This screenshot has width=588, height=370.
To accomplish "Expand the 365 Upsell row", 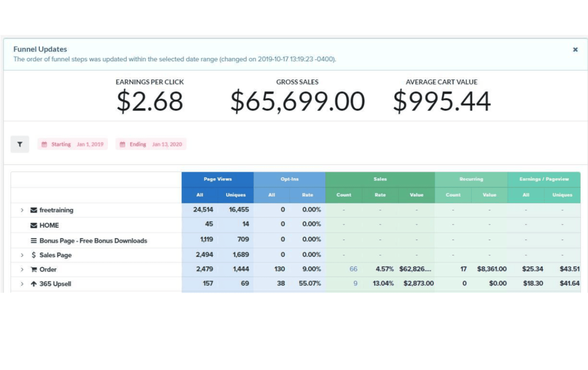I will (22, 284).
